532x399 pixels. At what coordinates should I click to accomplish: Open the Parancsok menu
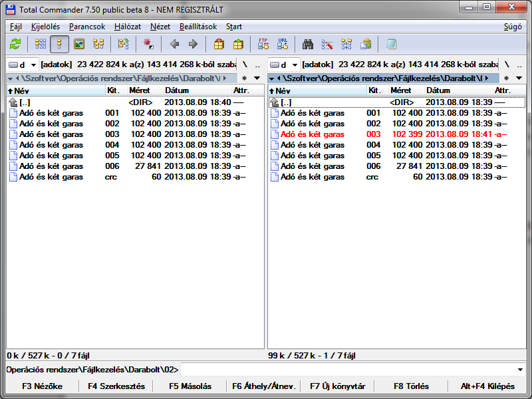(87, 27)
